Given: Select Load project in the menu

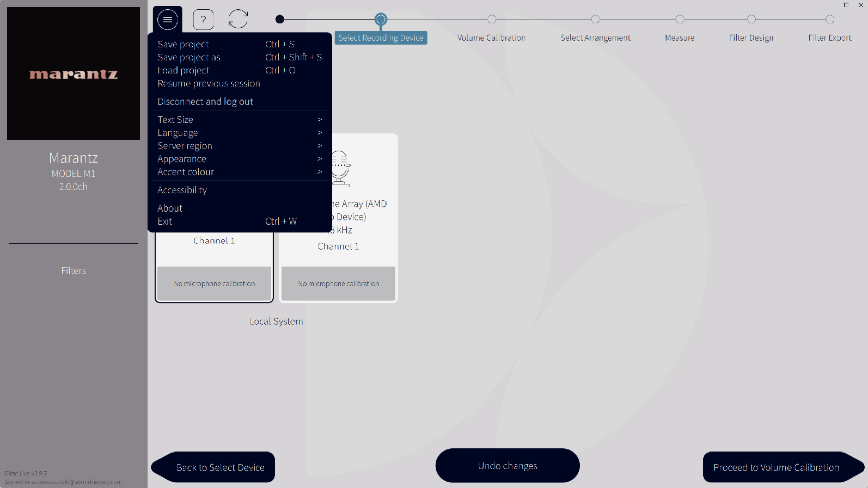Looking at the screenshot, I should pyautogui.click(x=240, y=70).
